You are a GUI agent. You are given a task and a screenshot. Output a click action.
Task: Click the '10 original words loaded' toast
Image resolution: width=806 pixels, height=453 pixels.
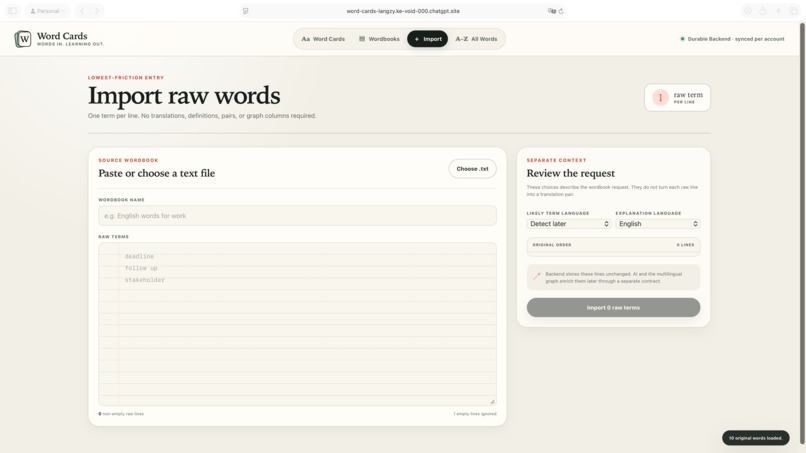[756, 438]
